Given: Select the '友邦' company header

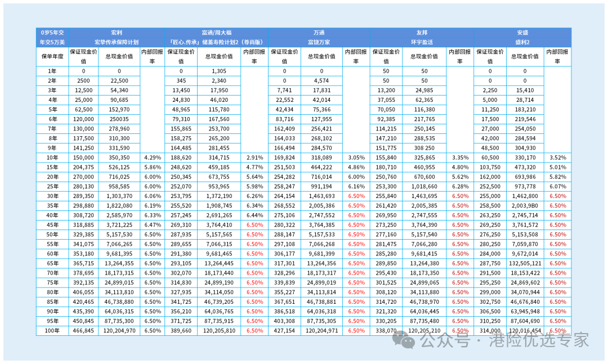Looking at the screenshot, I should 422,33.
